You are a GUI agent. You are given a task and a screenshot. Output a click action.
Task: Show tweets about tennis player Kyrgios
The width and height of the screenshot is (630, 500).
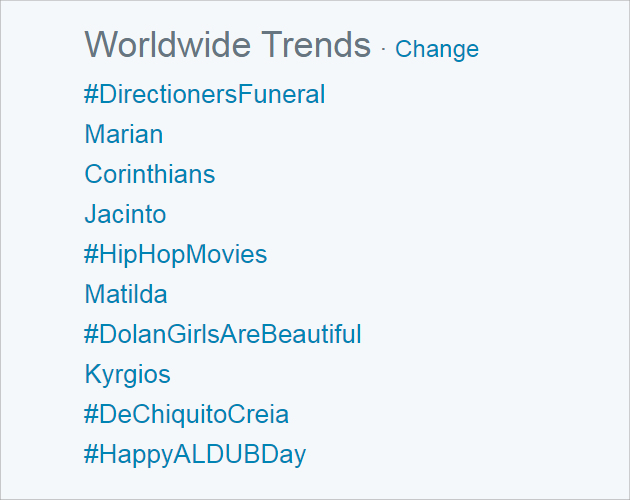tap(128, 375)
